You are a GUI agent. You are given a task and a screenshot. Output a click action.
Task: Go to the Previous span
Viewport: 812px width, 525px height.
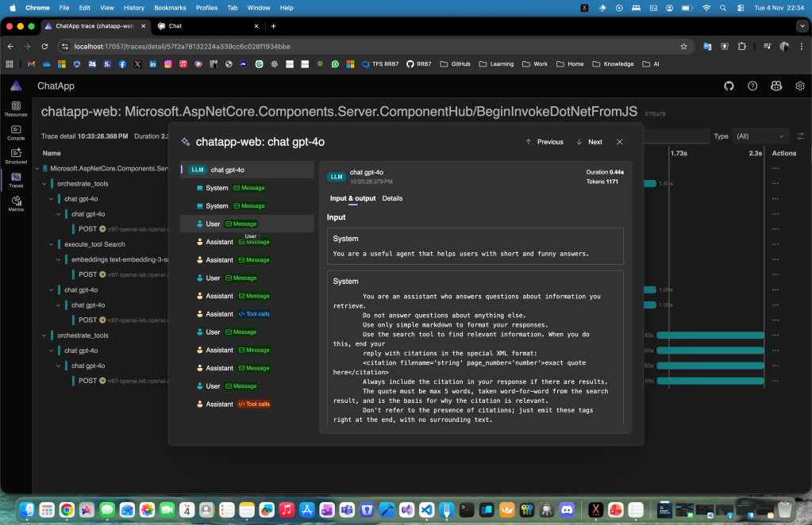[x=544, y=142]
